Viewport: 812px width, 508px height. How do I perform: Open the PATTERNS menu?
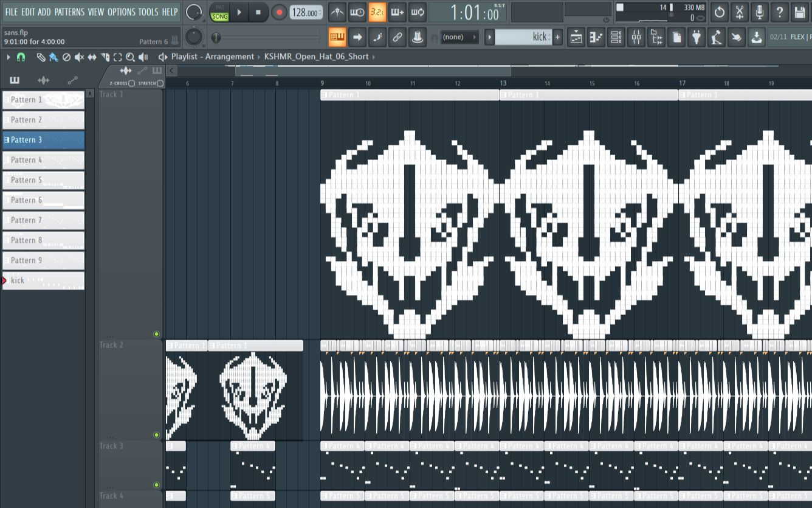[x=69, y=12]
